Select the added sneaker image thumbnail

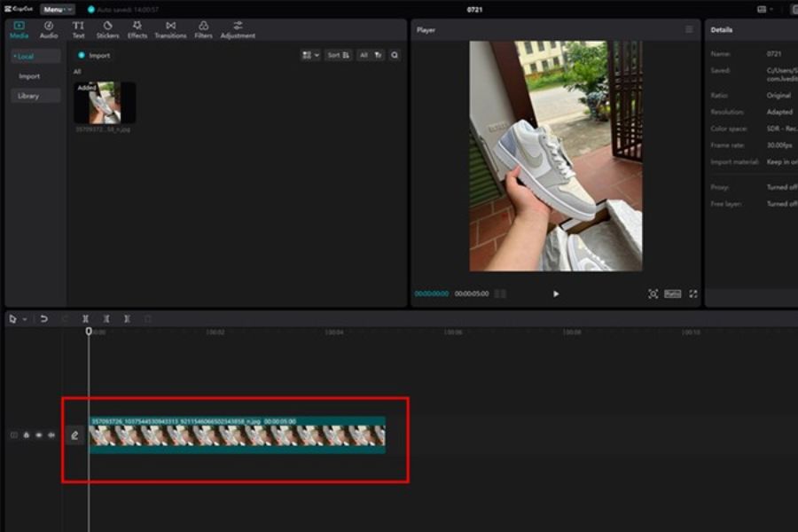click(x=105, y=103)
